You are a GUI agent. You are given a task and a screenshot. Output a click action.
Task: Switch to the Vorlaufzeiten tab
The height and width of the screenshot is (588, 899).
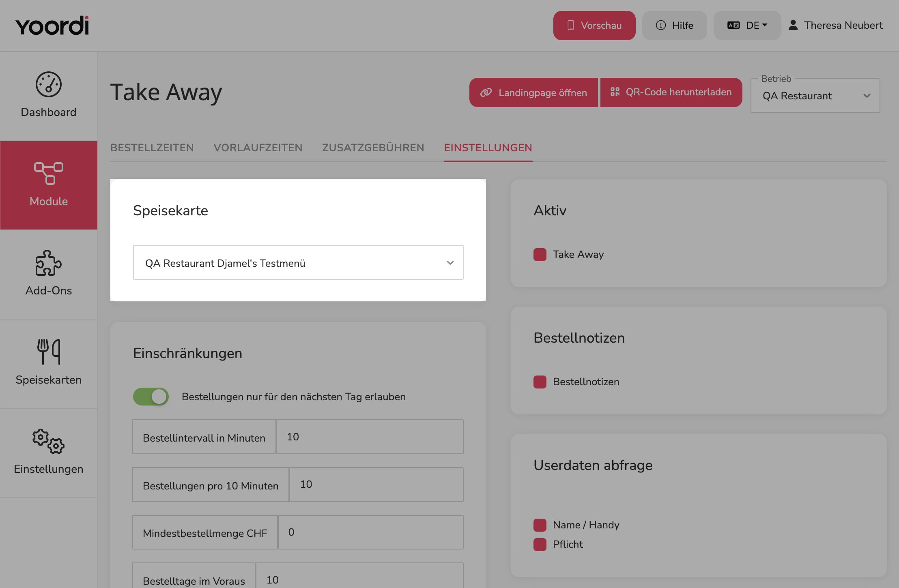[x=258, y=148]
